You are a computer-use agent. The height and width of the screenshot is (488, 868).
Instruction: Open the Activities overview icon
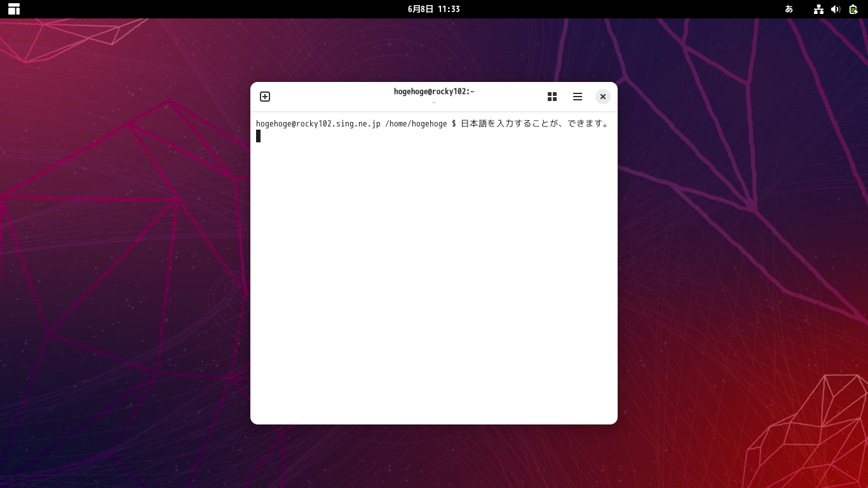pos(14,9)
